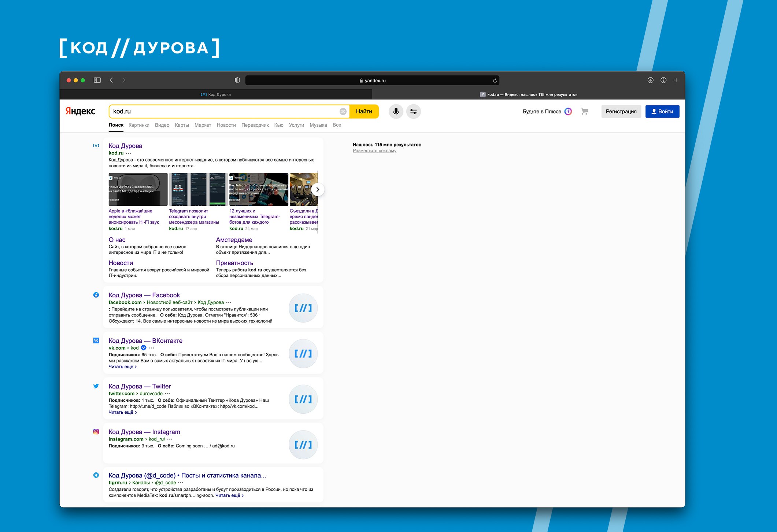Open the search settings sliders icon
This screenshot has height=532, width=777.
point(413,111)
